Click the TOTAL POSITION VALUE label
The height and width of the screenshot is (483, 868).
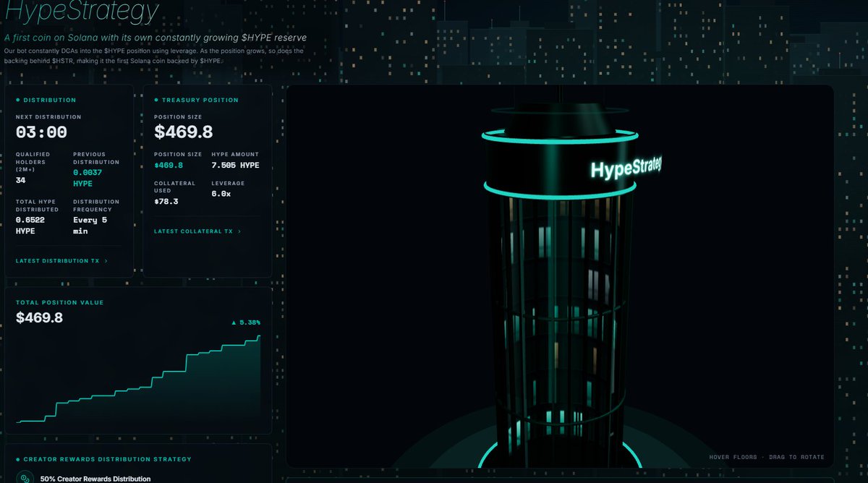tap(60, 302)
